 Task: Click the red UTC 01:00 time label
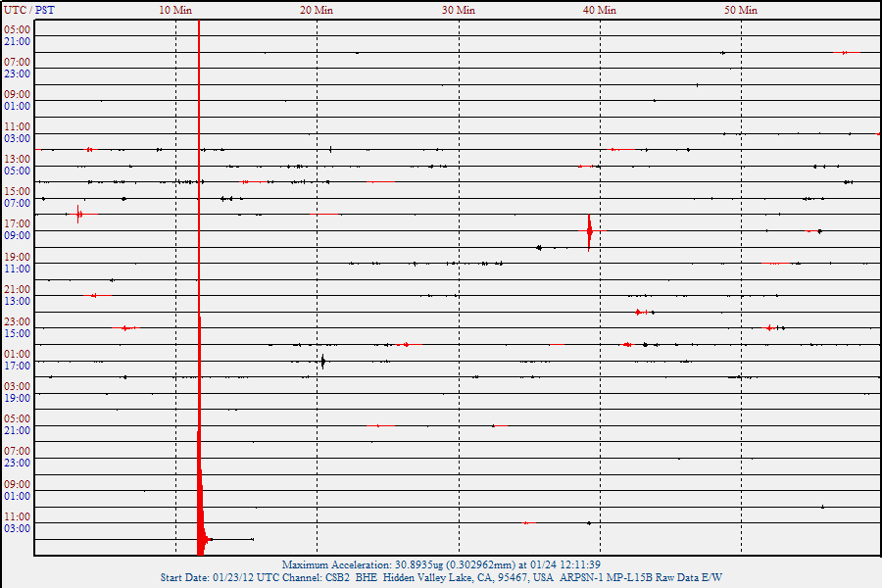17,354
